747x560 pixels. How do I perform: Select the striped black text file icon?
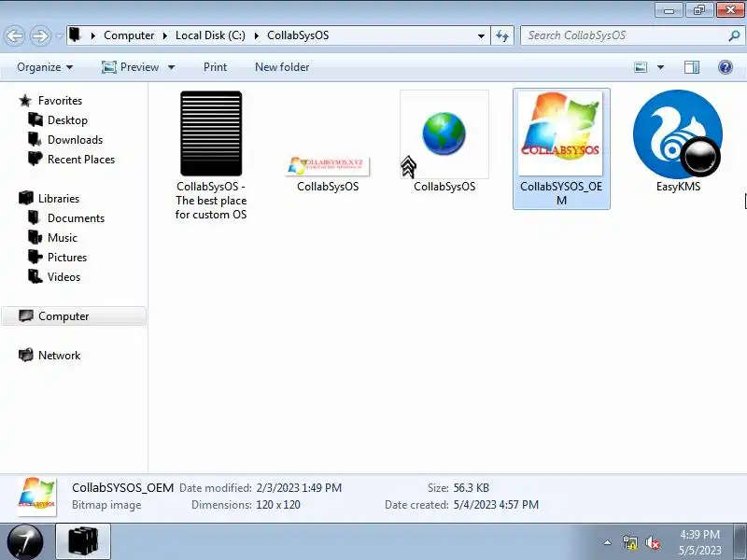click(211, 133)
